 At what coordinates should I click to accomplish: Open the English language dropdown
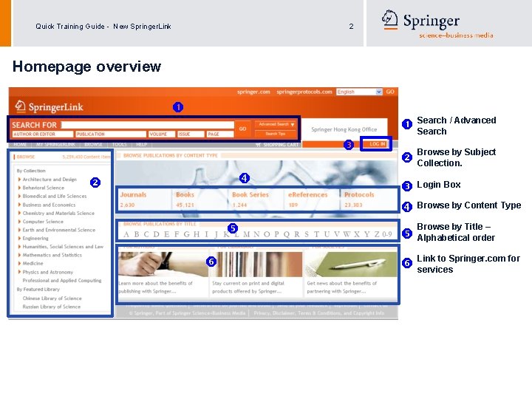point(359,92)
